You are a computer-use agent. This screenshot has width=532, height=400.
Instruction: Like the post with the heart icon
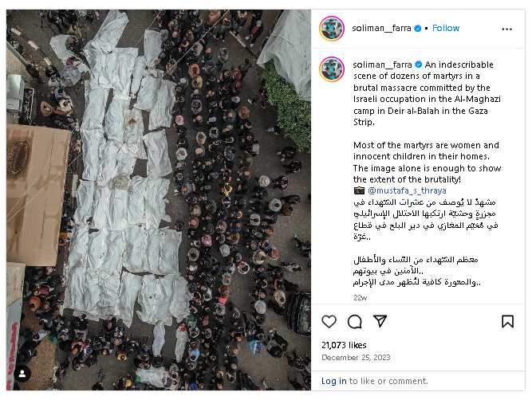(329, 321)
